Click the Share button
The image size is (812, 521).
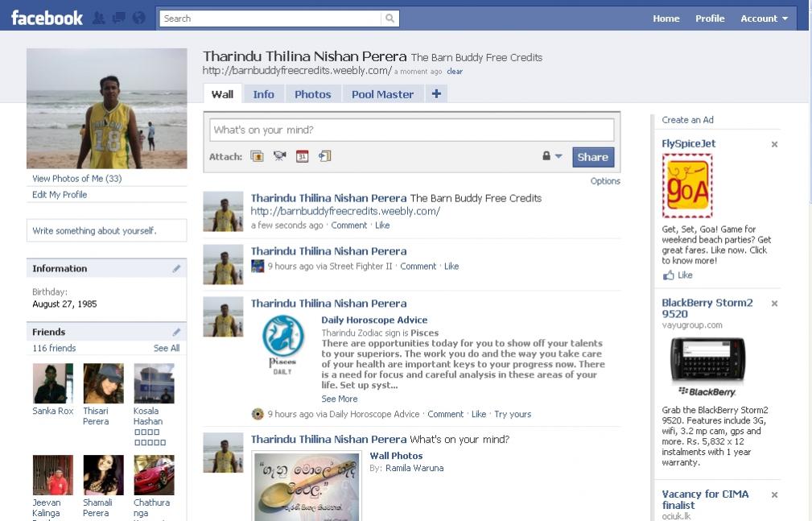593,157
